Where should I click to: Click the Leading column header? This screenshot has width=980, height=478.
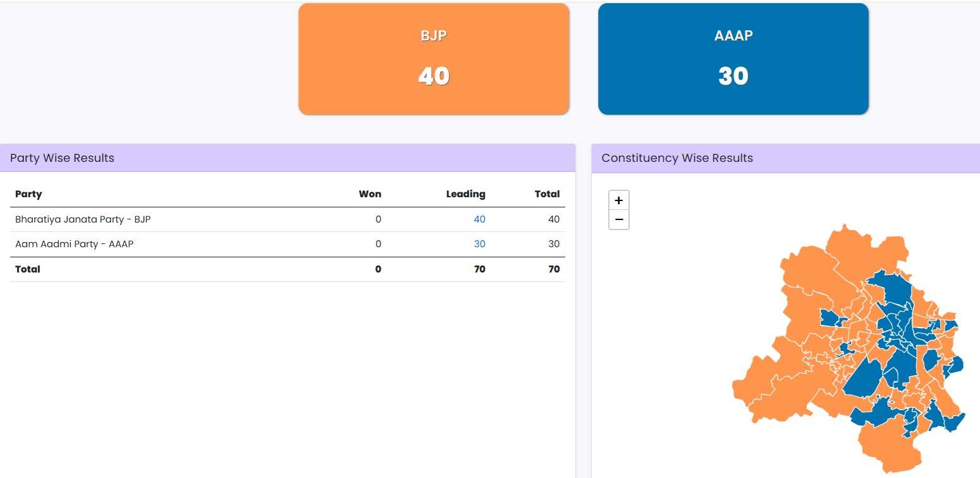tap(465, 194)
